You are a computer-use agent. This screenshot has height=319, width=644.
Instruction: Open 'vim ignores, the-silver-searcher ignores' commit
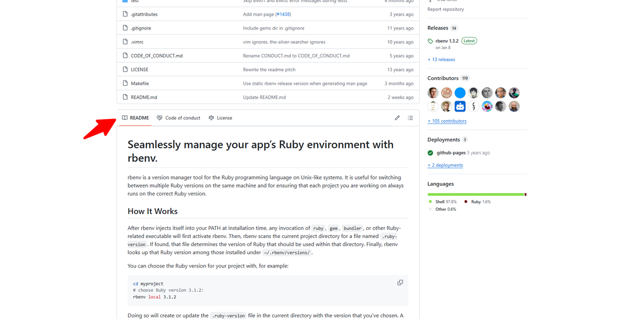(284, 42)
